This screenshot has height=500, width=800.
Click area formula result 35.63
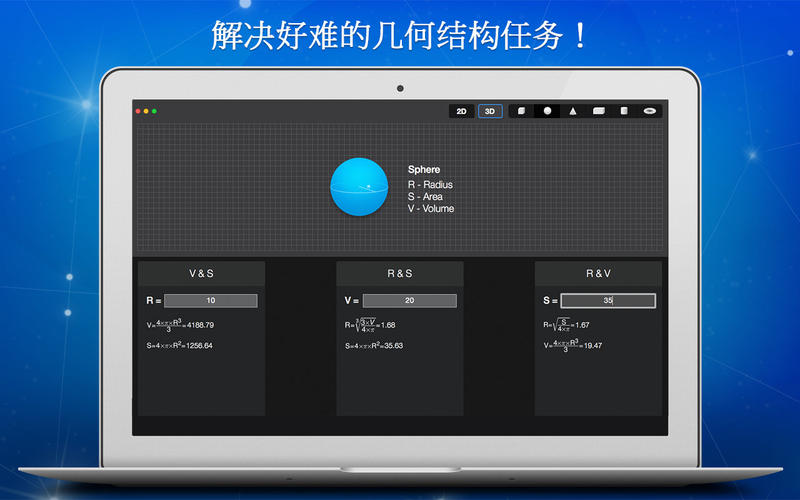[393, 345]
